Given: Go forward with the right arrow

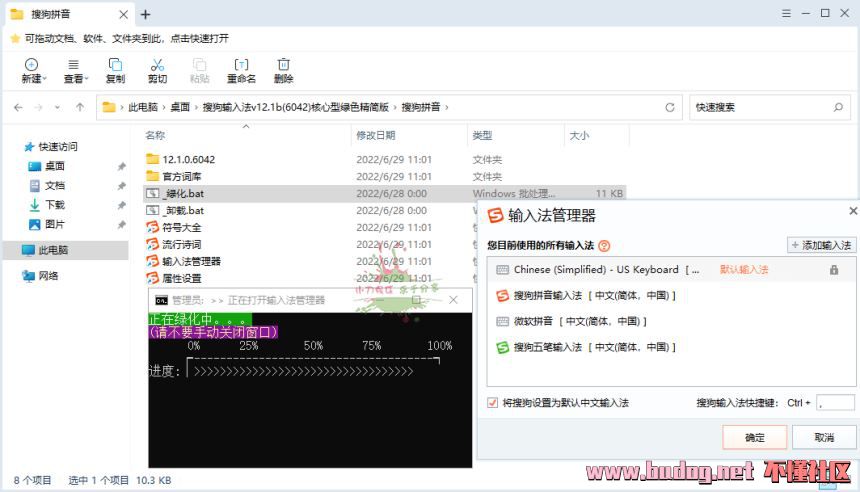Looking at the screenshot, I should click(x=38, y=107).
